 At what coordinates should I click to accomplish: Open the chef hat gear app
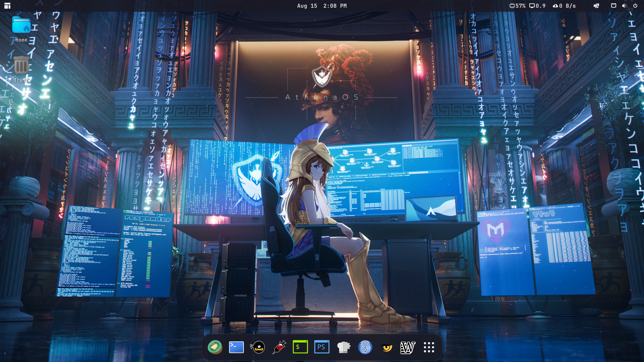pyautogui.click(x=343, y=347)
